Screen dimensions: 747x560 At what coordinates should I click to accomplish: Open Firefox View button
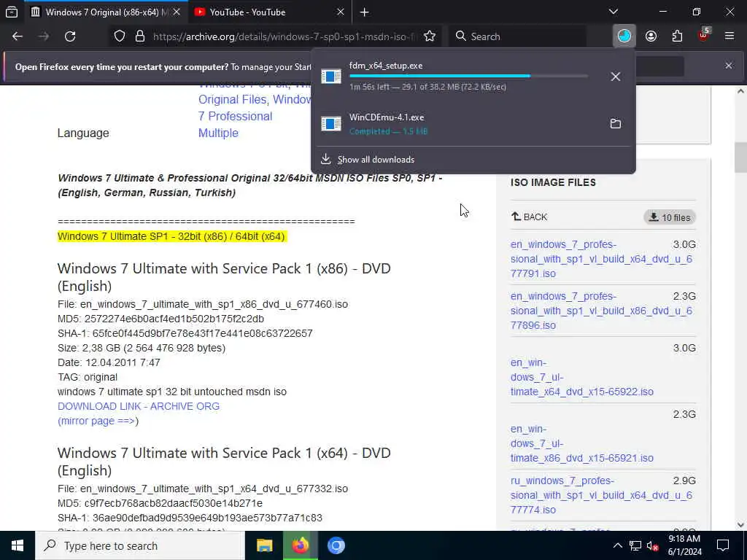click(x=12, y=12)
